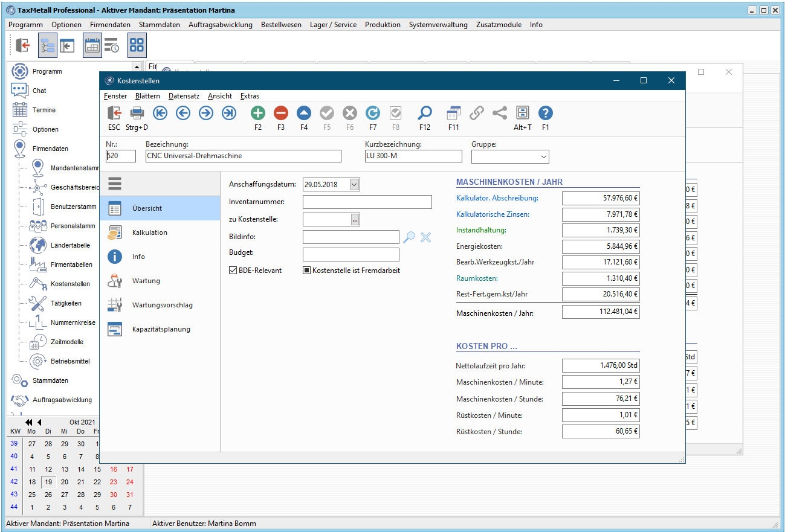Open the search F12 magnifier icon

(x=425, y=113)
